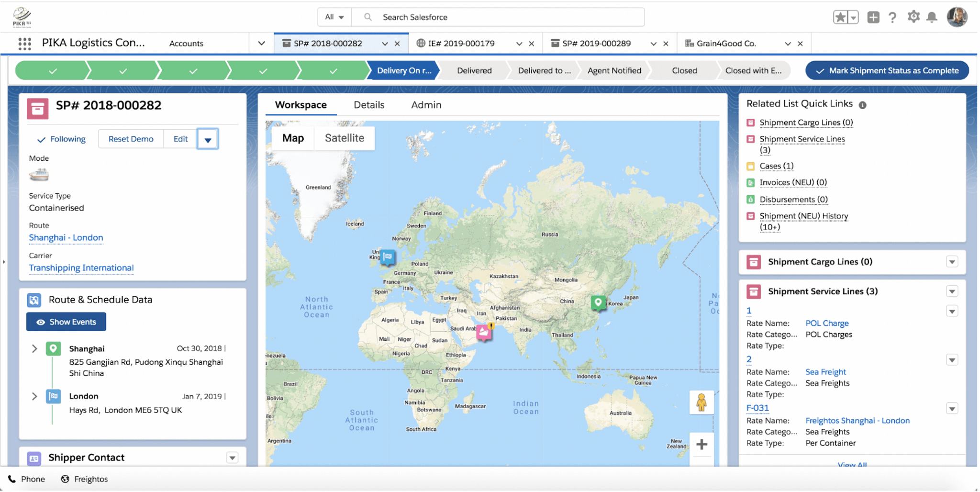Open the Accounts navigation item

(x=186, y=44)
